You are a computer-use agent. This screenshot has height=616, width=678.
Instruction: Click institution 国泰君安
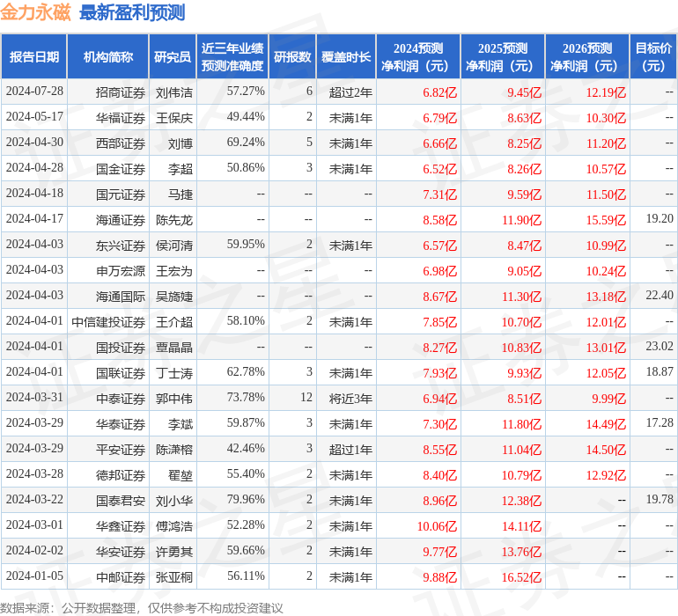tap(121, 501)
